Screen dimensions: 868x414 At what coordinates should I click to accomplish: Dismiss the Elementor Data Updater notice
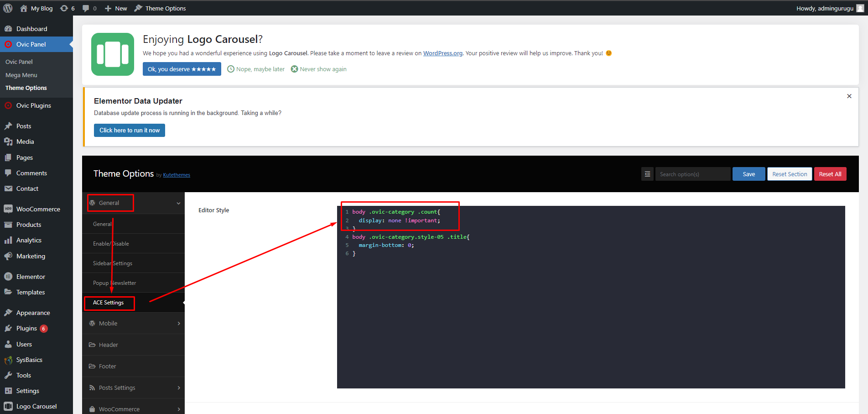(x=849, y=96)
